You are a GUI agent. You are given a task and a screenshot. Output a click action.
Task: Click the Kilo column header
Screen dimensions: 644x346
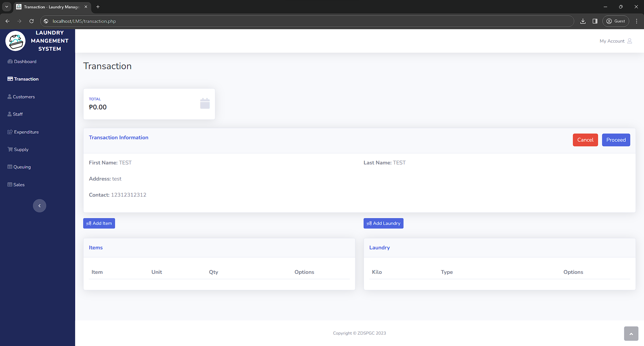(x=377, y=272)
